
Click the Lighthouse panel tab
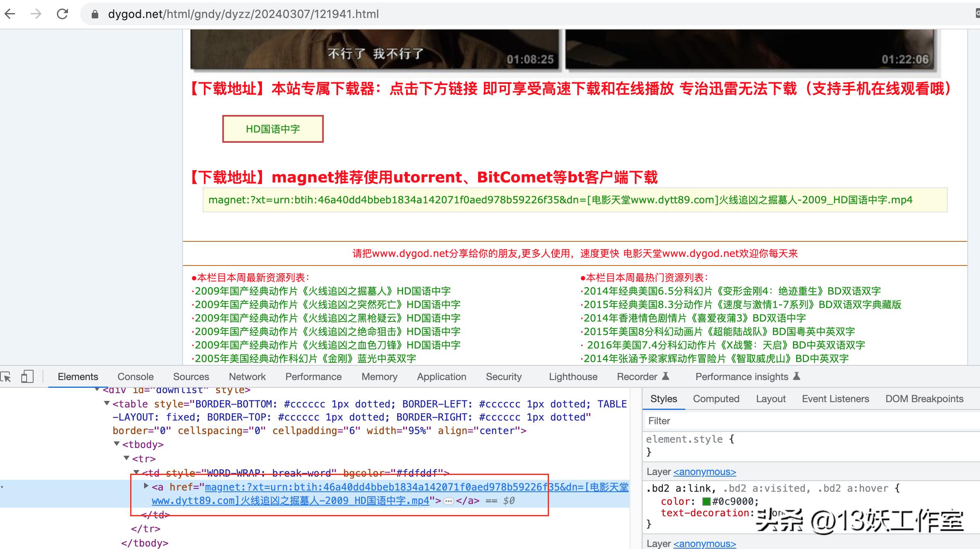click(575, 376)
